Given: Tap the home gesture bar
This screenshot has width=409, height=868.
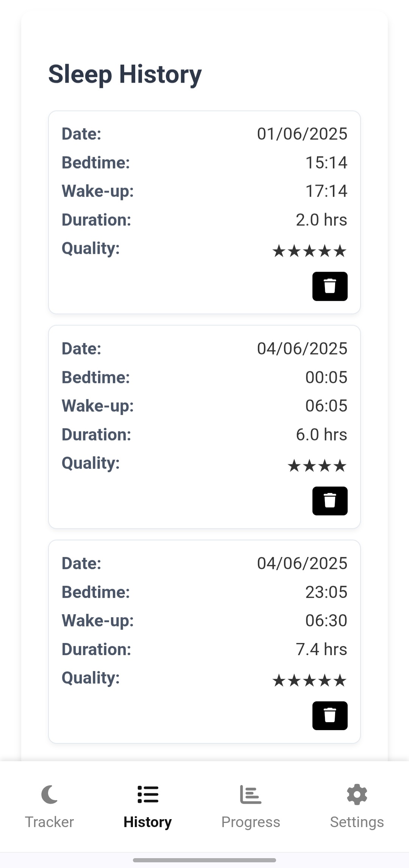Looking at the screenshot, I should [204, 860].
